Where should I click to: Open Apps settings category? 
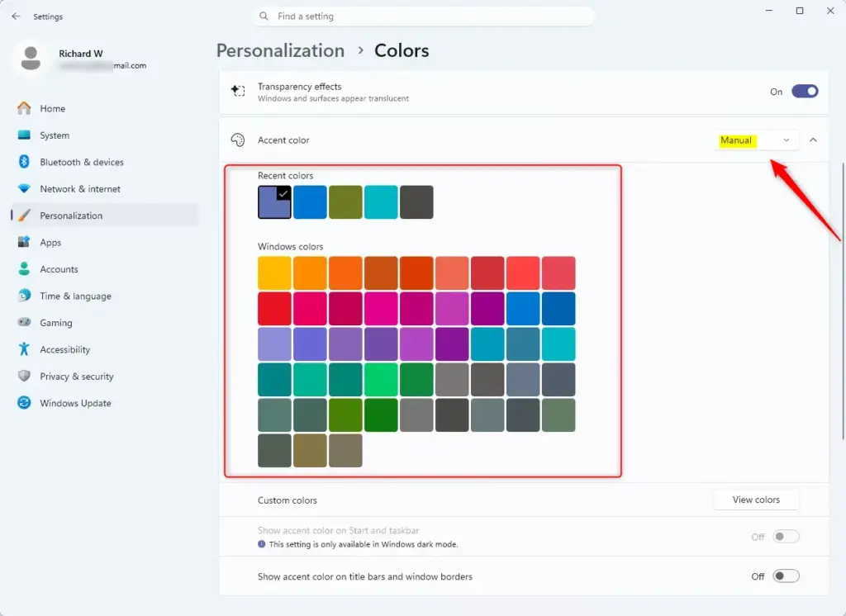pyautogui.click(x=105, y=242)
